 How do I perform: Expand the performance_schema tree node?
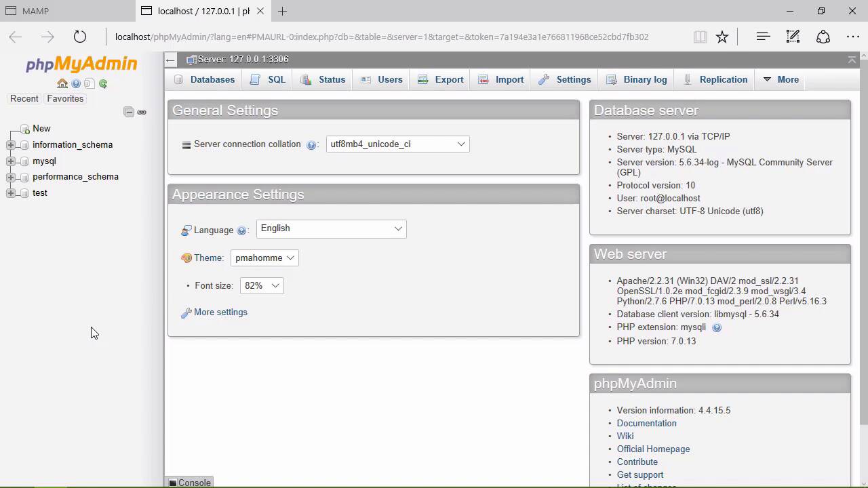point(10,177)
